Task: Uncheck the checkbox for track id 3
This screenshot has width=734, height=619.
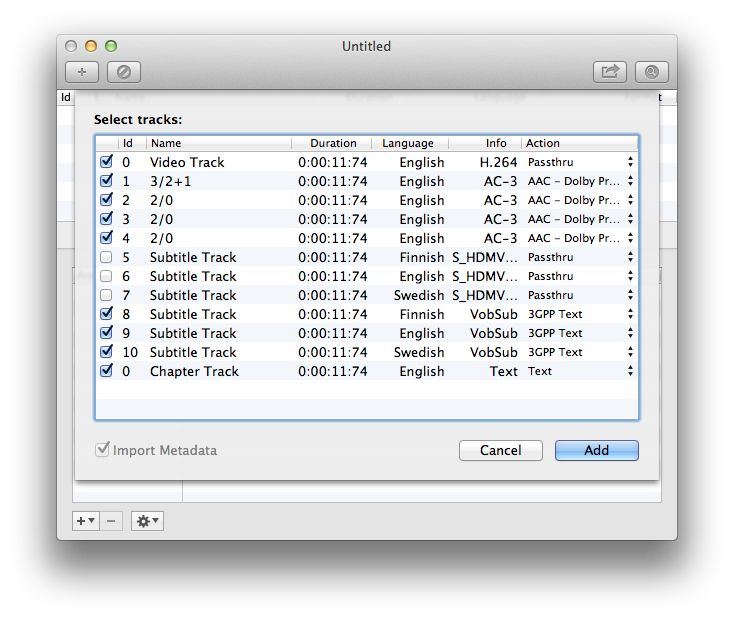Action: [x=106, y=219]
